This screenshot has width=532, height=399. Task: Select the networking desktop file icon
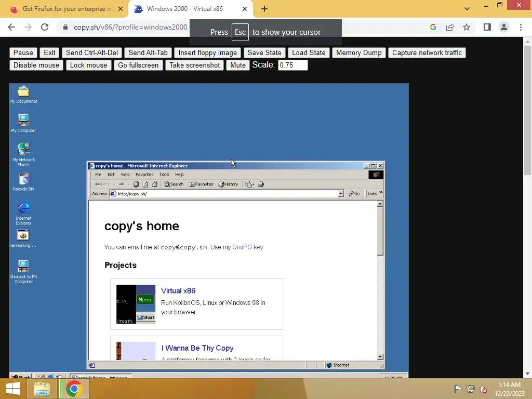point(23,238)
